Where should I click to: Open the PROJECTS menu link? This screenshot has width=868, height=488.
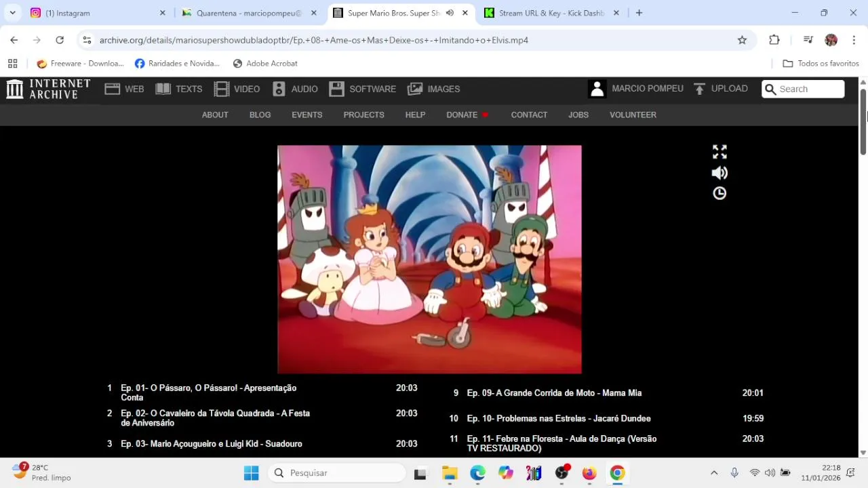363,115
